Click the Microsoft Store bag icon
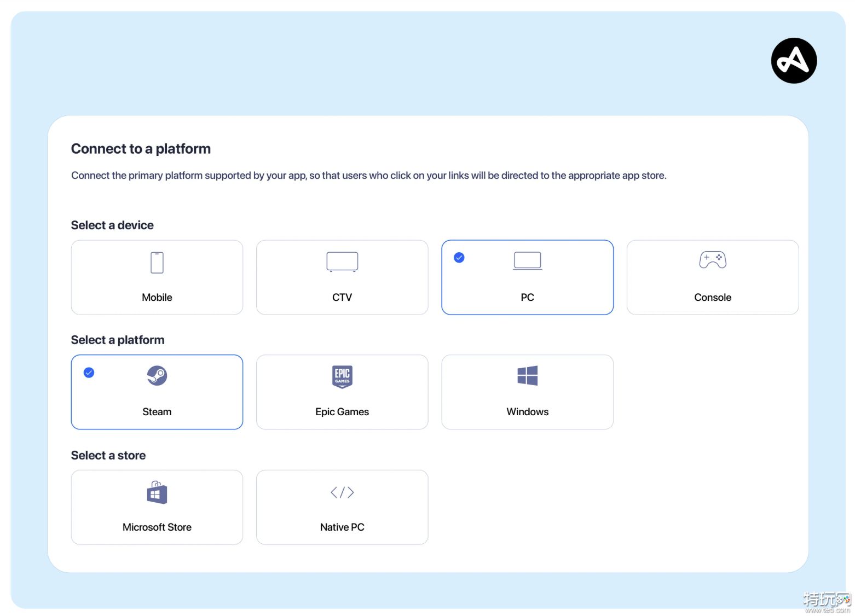The width and height of the screenshot is (855, 616). click(x=157, y=492)
